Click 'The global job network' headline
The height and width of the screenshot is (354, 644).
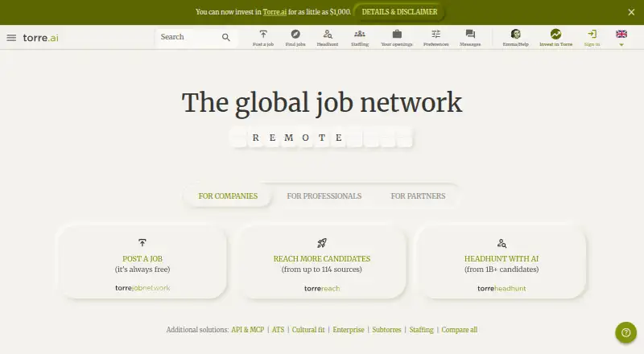(x=322, y=103)
